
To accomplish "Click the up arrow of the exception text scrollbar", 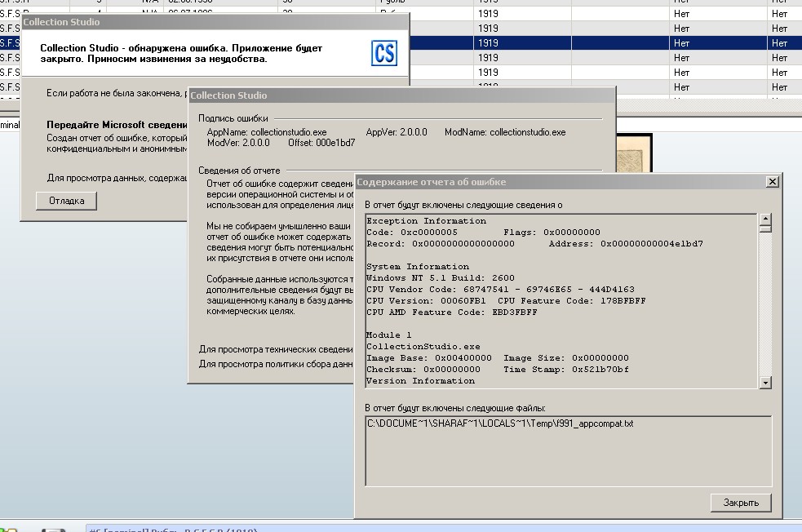I will tap(765, 219).
